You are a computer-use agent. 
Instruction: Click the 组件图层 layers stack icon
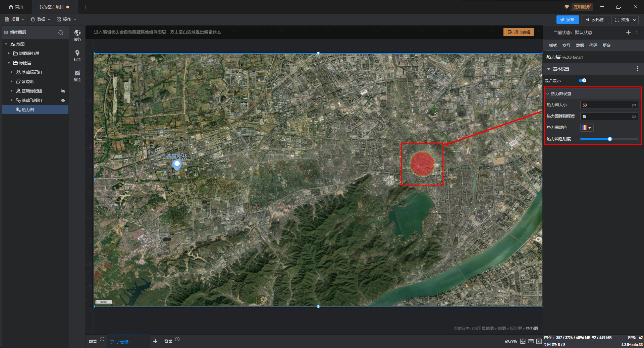point(6,32)
